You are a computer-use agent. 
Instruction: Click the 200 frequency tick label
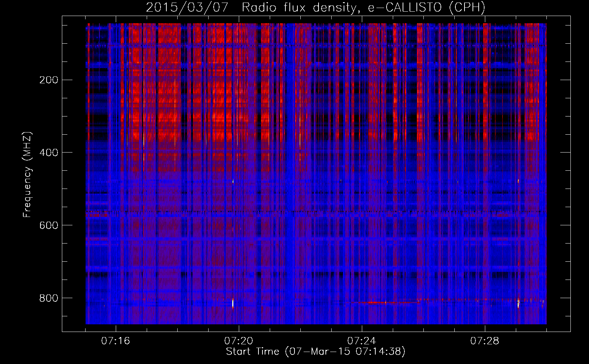[49, 80]
